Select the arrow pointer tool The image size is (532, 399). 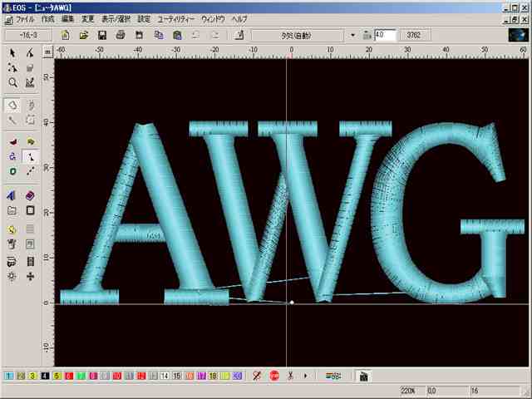pyautogui.click(x=12, y=53)
